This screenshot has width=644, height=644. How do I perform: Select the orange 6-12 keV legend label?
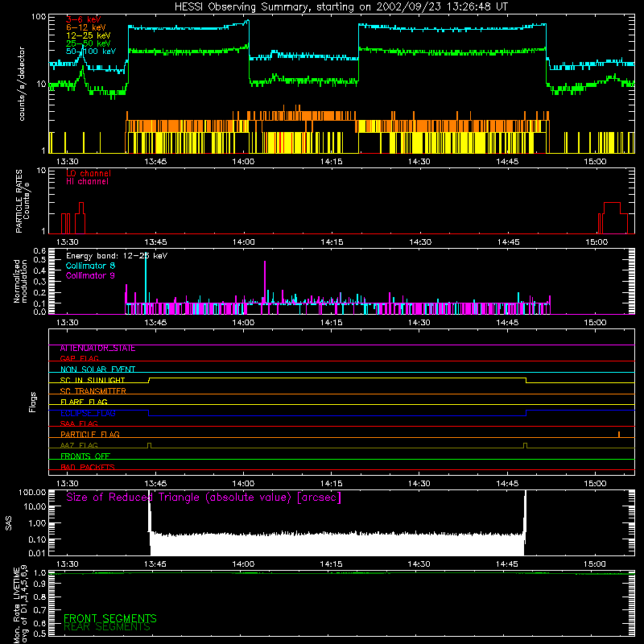86,27
